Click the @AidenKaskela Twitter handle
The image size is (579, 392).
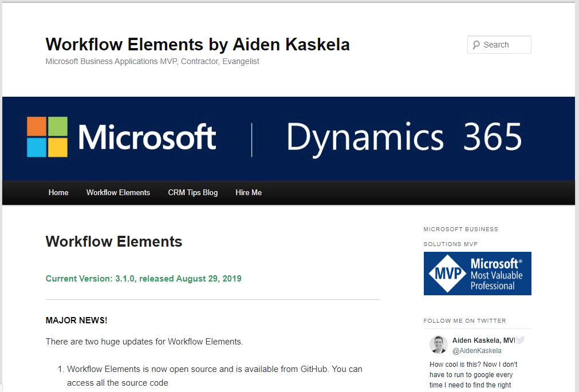[x=476, y=351]
